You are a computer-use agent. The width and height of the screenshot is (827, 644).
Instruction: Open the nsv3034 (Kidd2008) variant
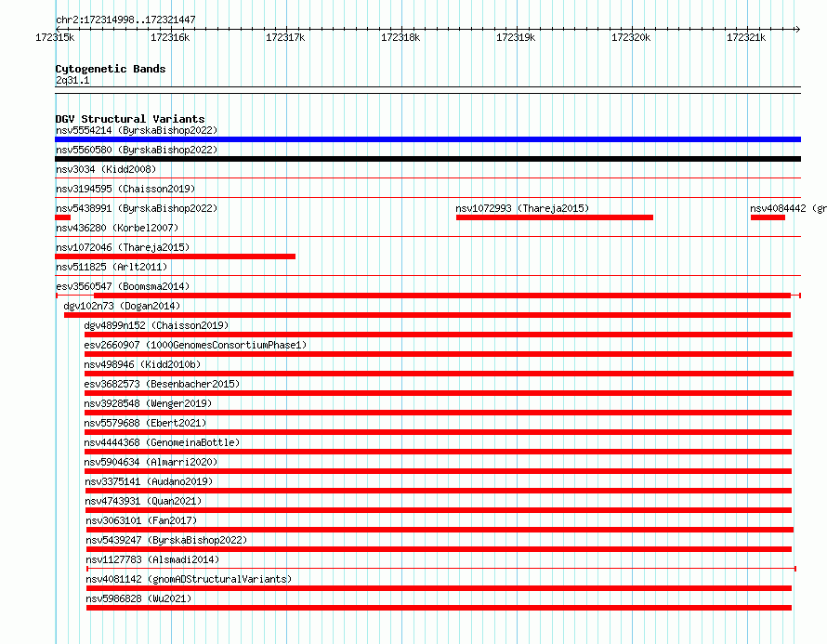pos(106,169)
